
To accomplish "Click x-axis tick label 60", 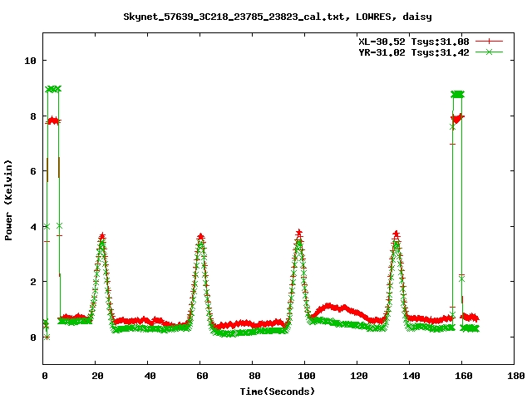I will point(202,376).
